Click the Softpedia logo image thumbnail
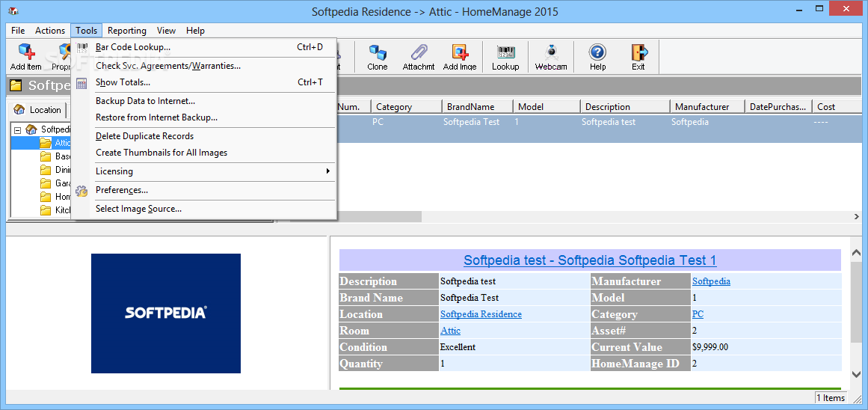 tap(165, 313)
